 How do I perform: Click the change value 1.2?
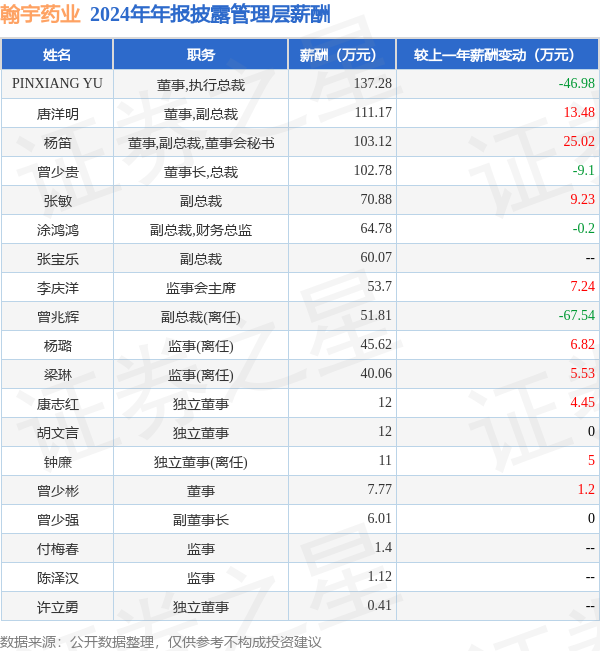point(586,489)
